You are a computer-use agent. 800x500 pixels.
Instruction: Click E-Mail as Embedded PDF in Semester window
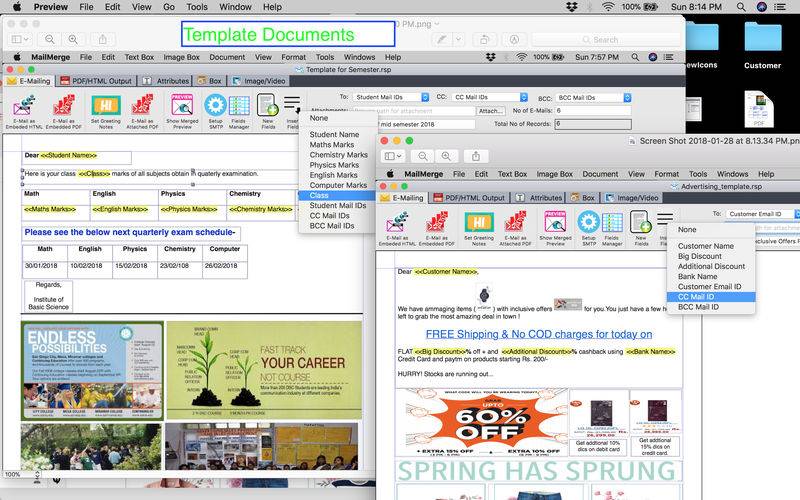pyautogui.click(x=64, y=111)
